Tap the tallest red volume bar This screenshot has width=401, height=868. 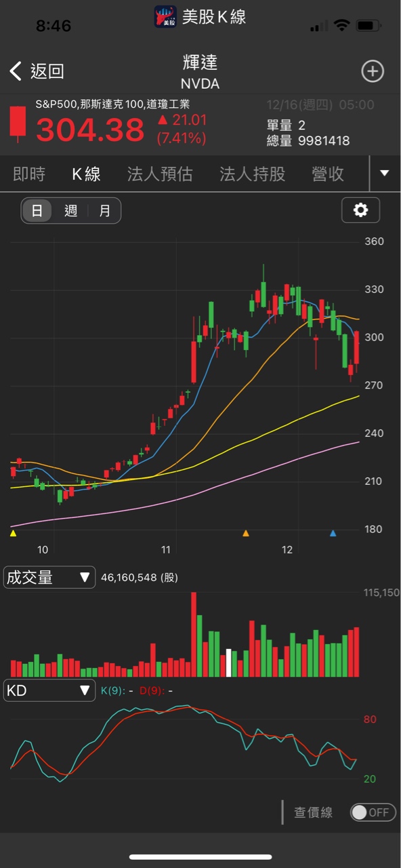194,635
